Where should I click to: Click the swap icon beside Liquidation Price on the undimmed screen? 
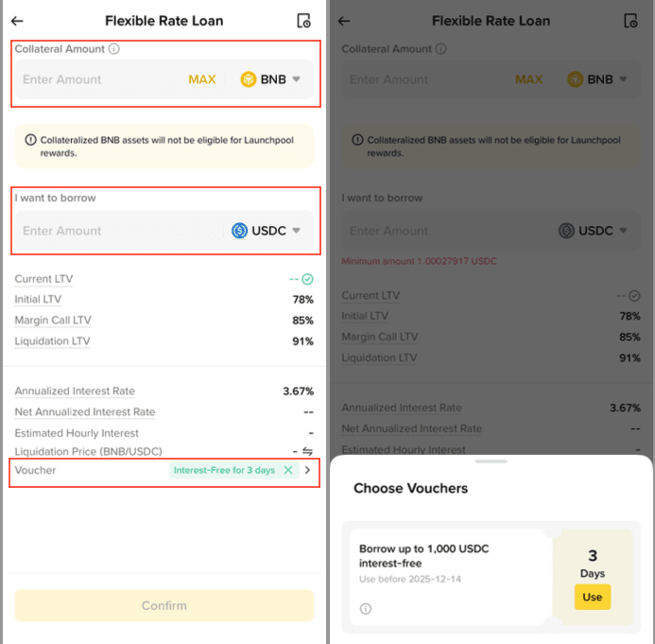click(x=307, y=452)
